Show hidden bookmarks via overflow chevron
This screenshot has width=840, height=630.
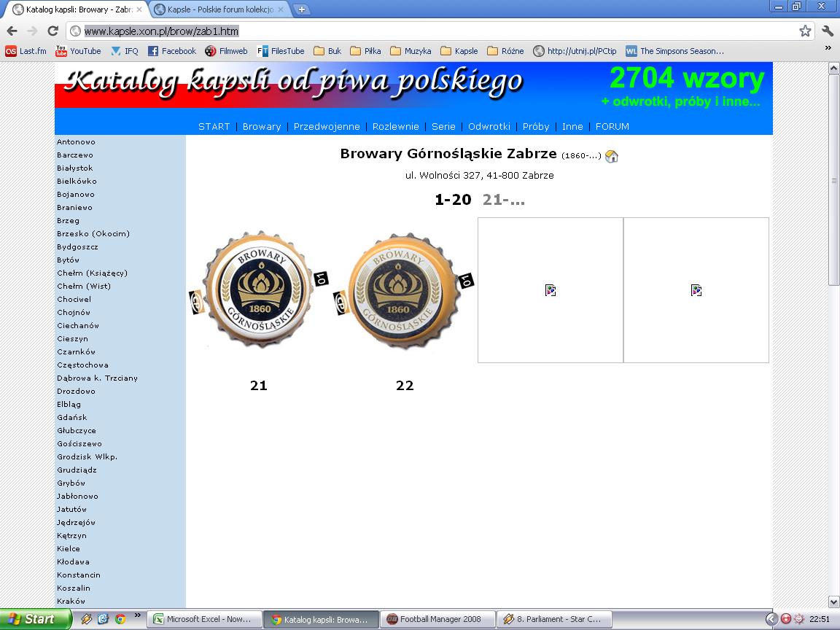pyautogui.click(x=828, y=48)
